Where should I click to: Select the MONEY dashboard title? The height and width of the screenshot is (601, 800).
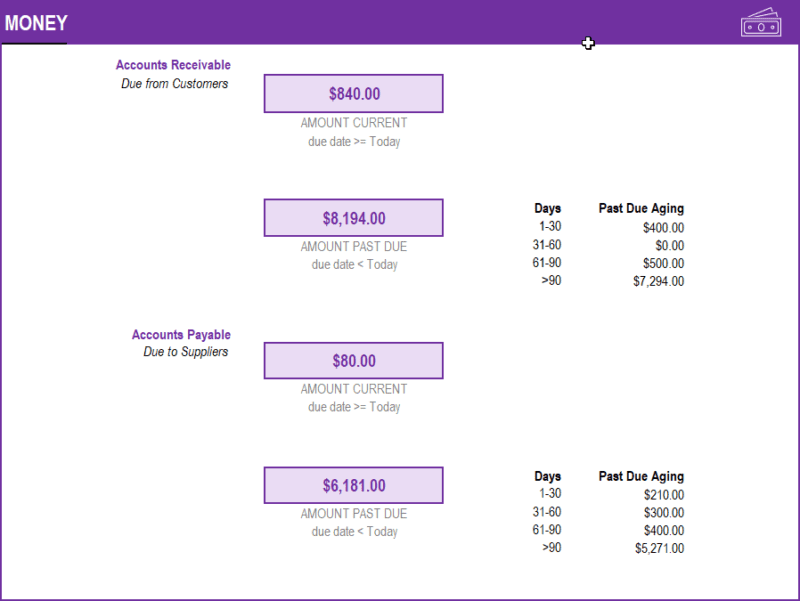[x=35, y=22]
